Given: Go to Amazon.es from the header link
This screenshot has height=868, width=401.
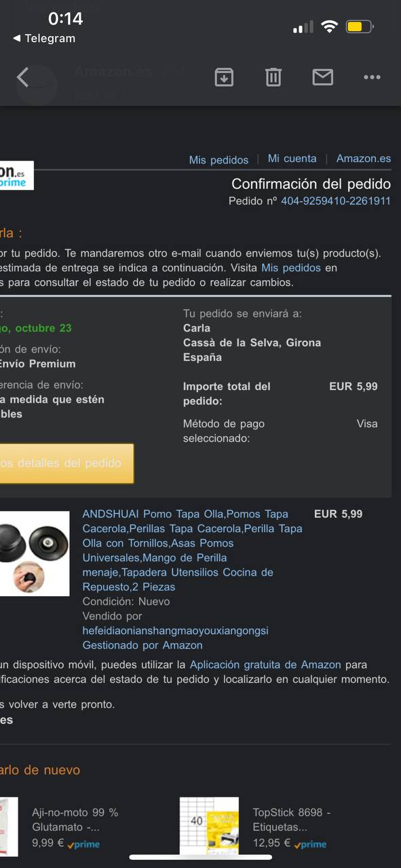Looking at the screenshot, I should tap(364, 159).
